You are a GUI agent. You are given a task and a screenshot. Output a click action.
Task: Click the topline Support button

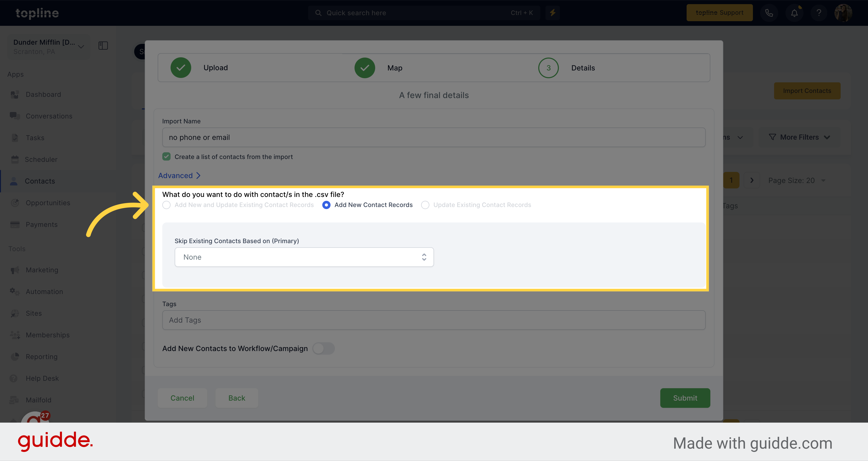click(719, 12)
